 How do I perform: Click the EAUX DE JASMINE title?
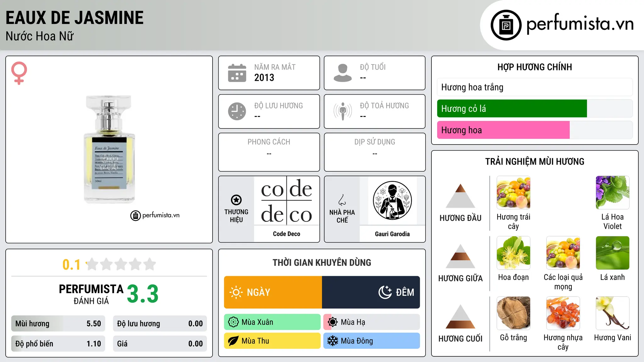pos(75,18)
